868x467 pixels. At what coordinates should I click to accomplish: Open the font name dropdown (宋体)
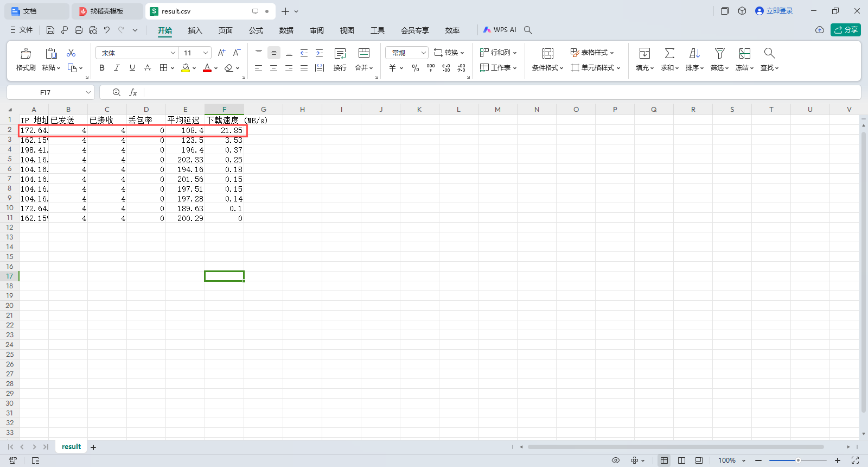(173, 53)
